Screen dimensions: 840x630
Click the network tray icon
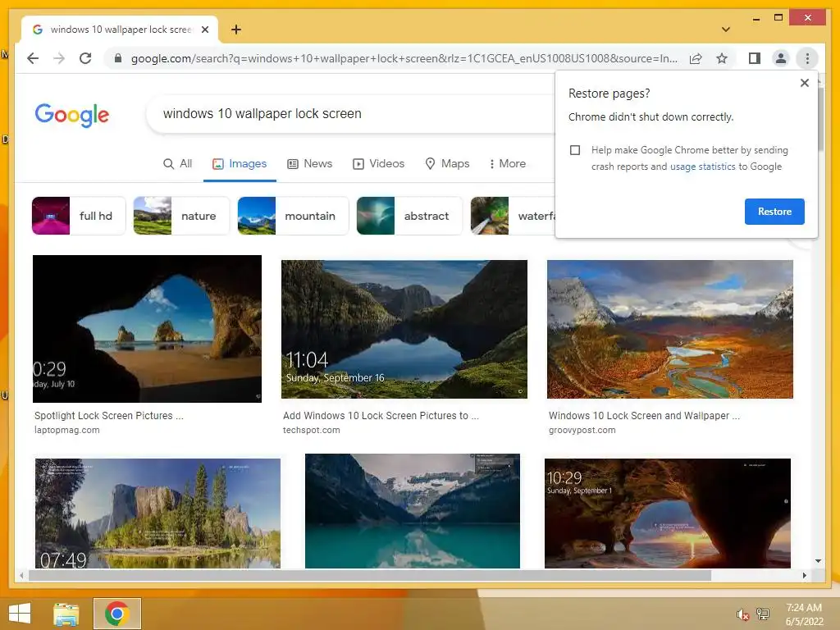point(763,614)
